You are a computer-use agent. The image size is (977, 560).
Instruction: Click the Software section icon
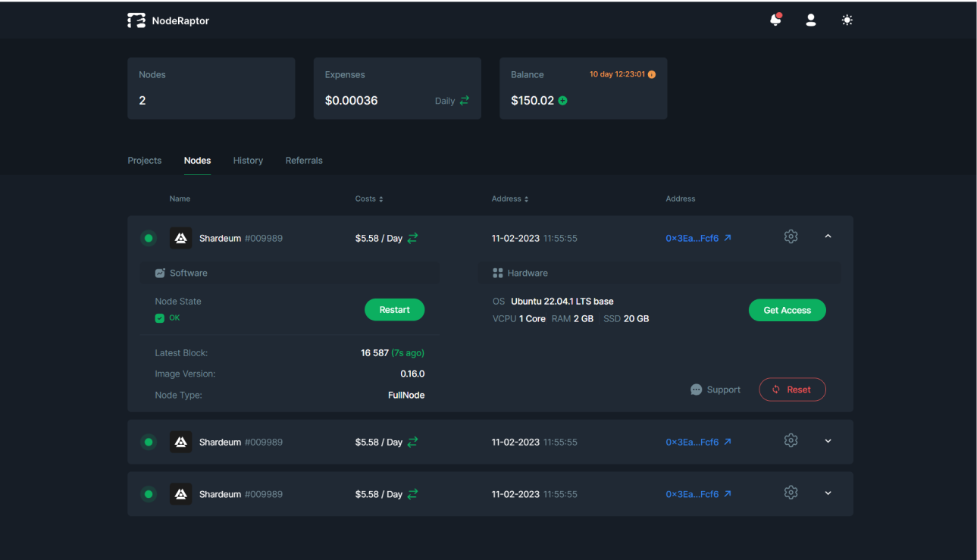[x=160, y=273]
